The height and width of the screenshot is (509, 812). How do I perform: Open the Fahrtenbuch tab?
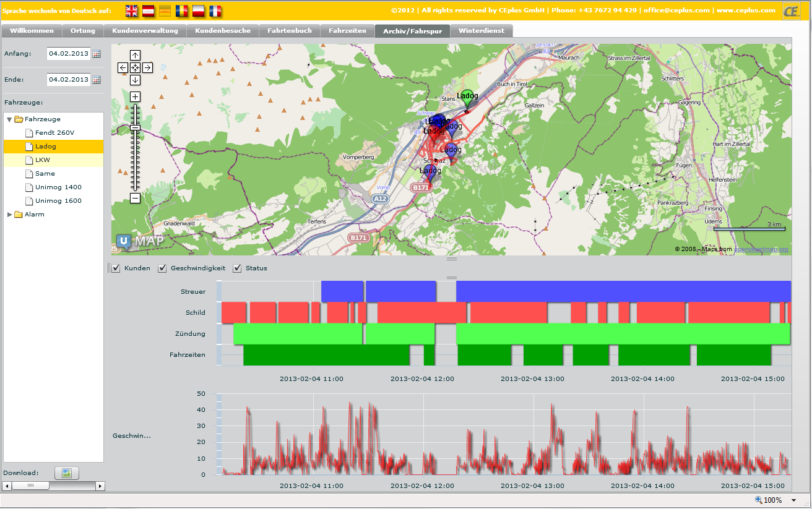point(289,31)
